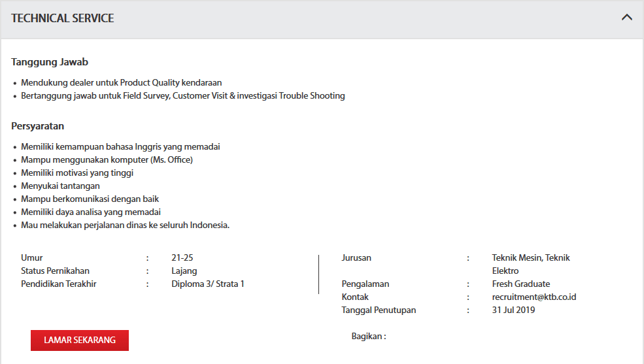Click the Field Survey responsibility bullet

point(182,96)
